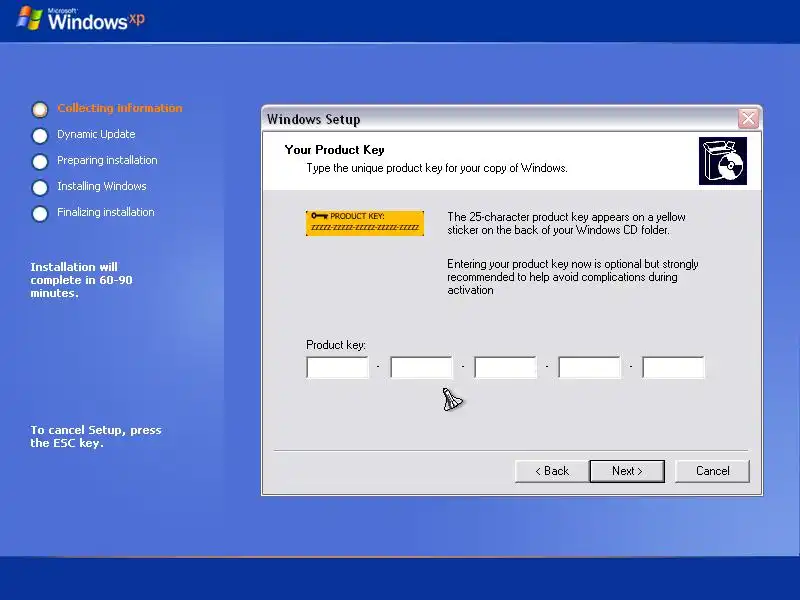Focus the third product key field
This screenshot has width=800, height=600.
click(505, 367)
